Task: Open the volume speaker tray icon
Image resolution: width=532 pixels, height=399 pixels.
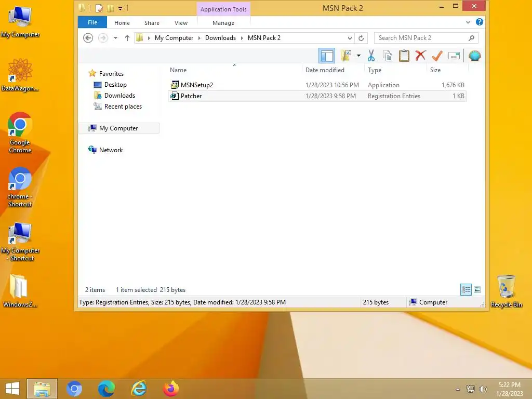Action: click(x=483, y=389)
